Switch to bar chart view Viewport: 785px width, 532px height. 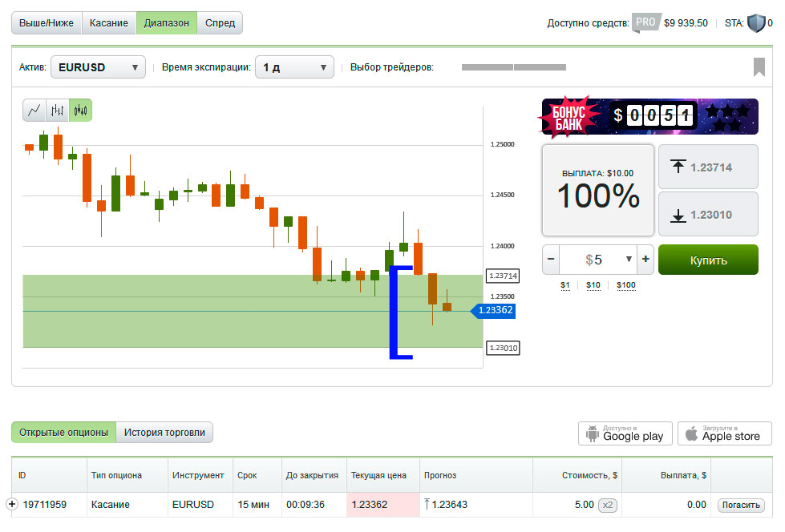click(57, 110)
